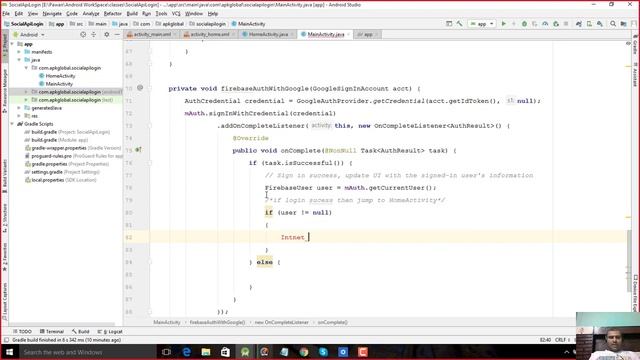
Task: Close the MainActivity.java tab
Action: pyautogui.click(x=349, y=35)
